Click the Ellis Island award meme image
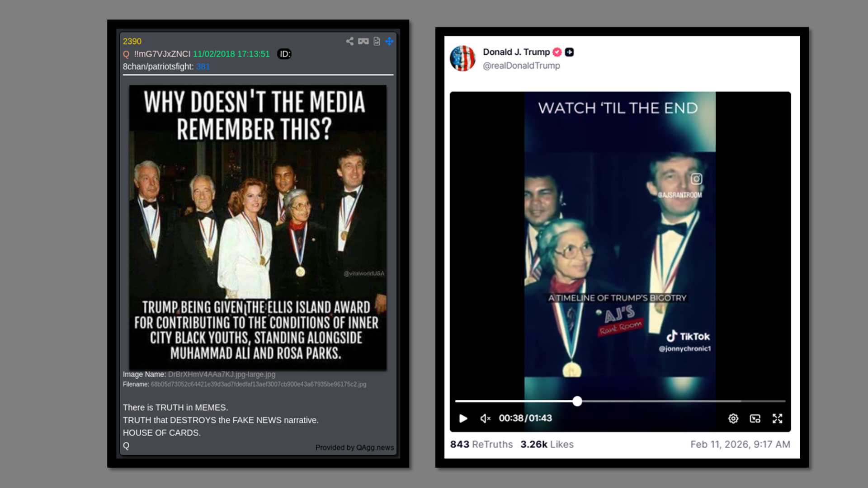 point(258,227)
